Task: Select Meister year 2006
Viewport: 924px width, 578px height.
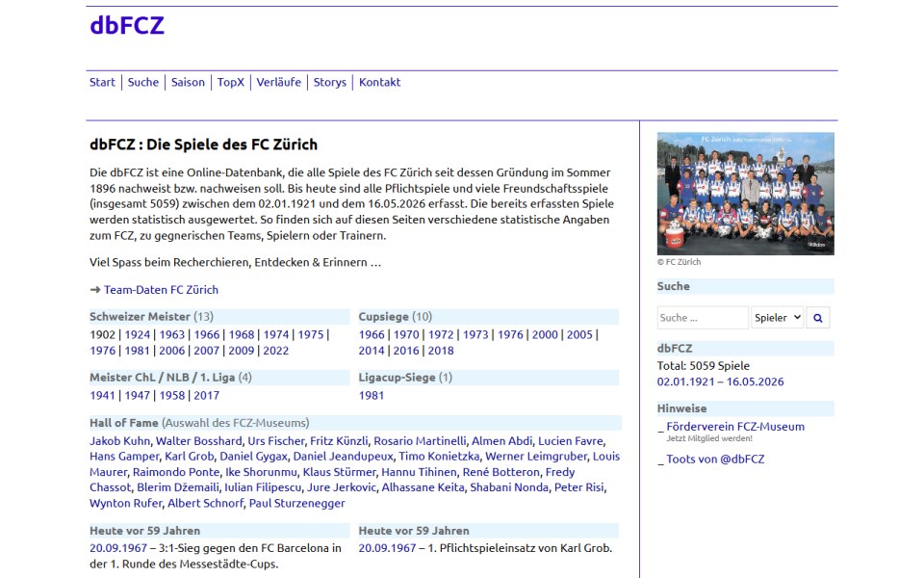Action: (x=172, y=351)
